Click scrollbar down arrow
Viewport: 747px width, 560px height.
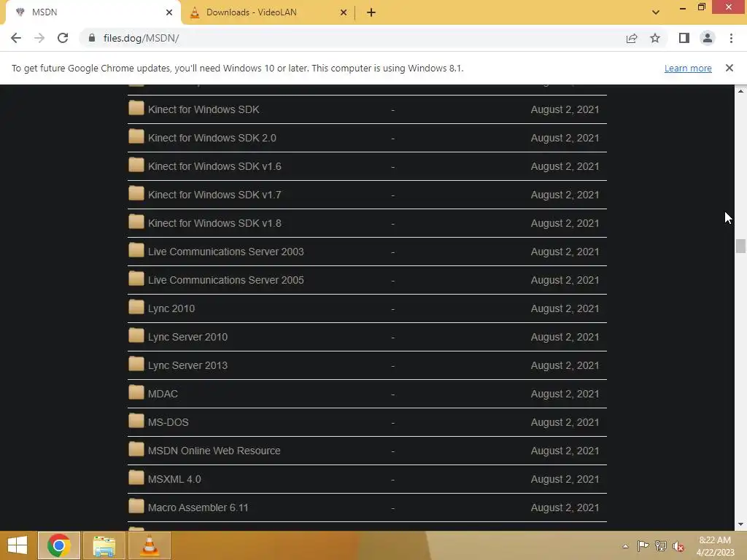tap(740, 525)
